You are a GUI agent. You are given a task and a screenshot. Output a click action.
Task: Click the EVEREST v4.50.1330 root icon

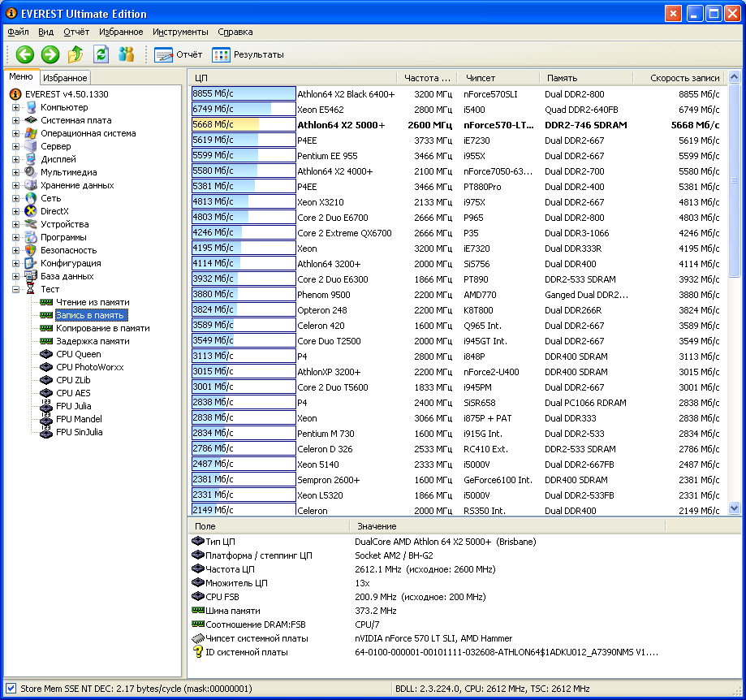pos(15,94)
